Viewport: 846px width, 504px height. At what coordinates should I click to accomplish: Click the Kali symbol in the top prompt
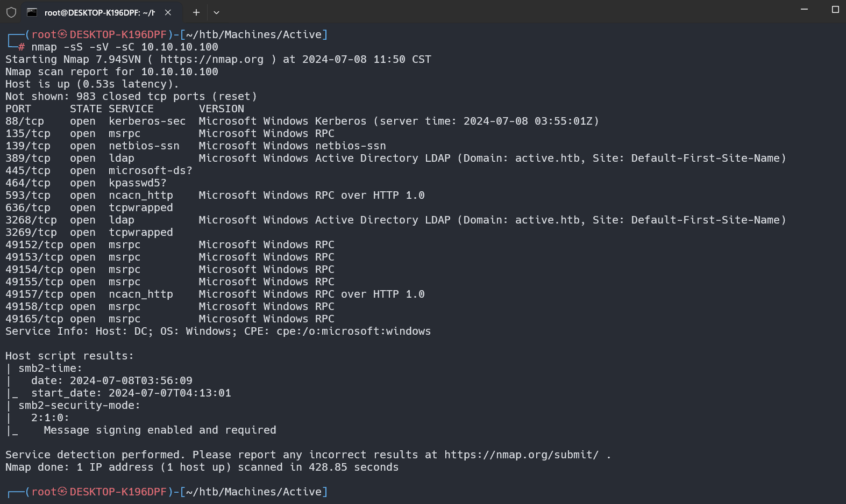63,35
